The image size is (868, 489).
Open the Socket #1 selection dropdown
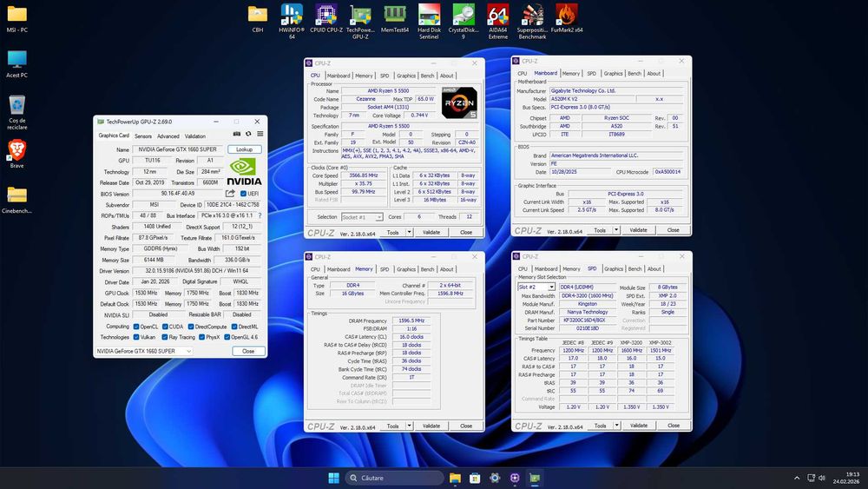pos(362,217)
